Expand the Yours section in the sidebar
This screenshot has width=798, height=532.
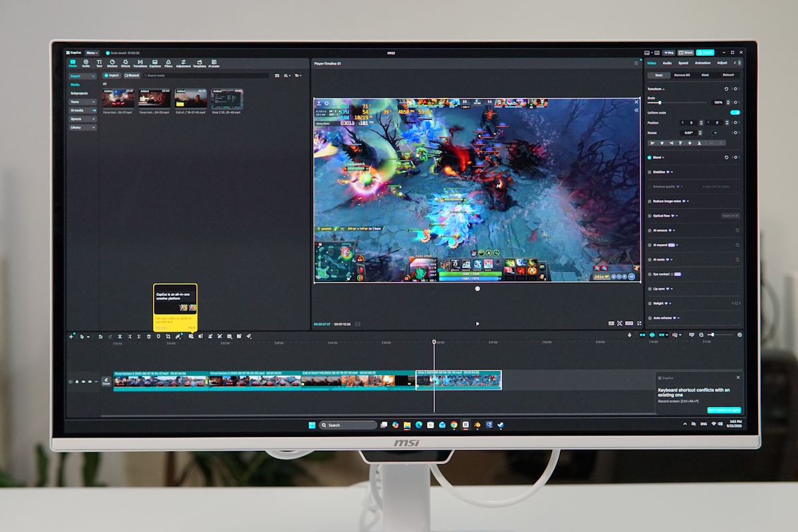[x=82, y=102]
